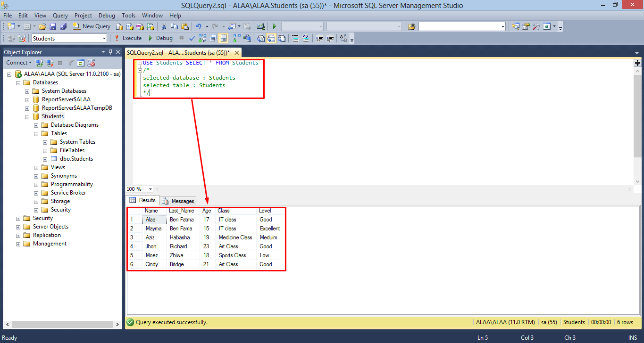The image size is (644, 343).
Task: Click the Undo arrow icon
Action: click(x=198, y=26)
